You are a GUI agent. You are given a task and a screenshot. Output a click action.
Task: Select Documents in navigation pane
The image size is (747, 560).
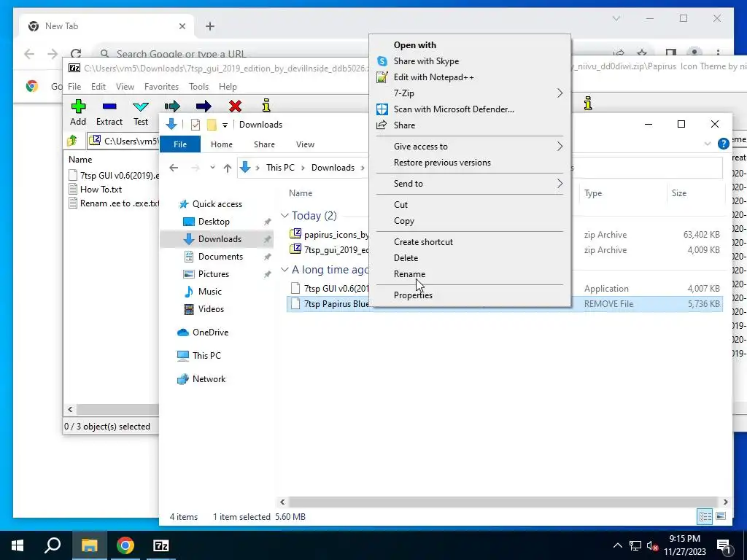pos(220,257)
